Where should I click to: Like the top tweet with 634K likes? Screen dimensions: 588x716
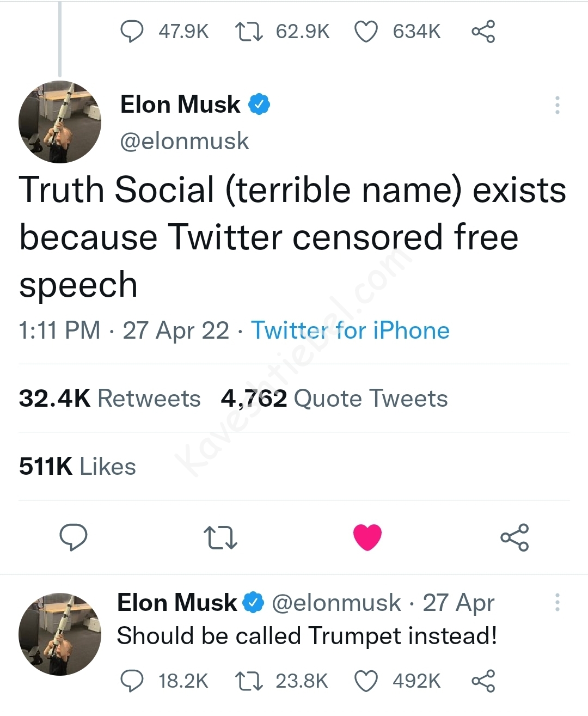366,32
